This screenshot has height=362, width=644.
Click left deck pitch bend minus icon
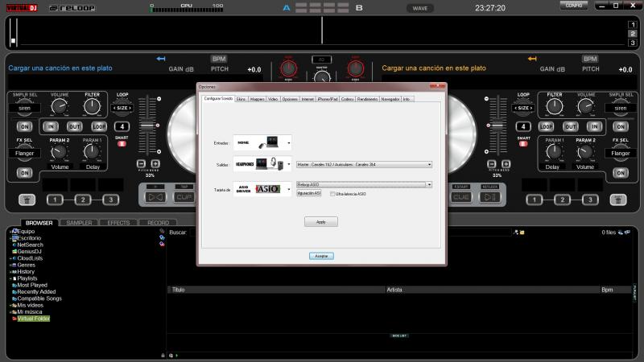click(141, 164)
